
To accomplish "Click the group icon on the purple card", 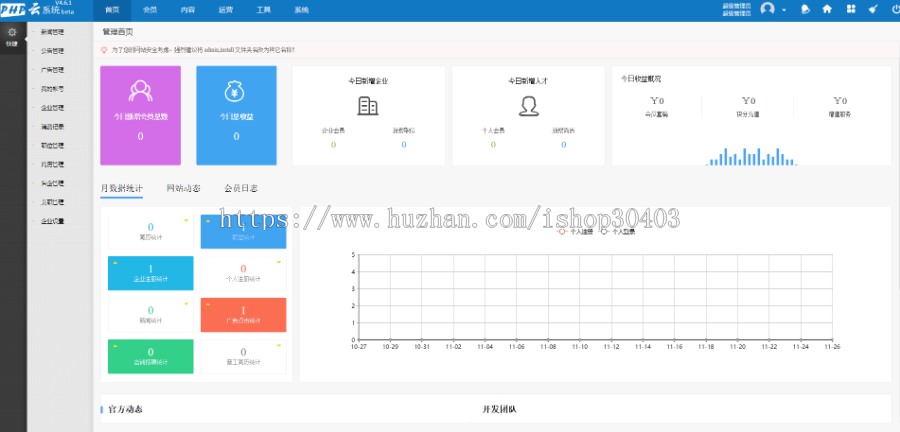I will point(140,91).
